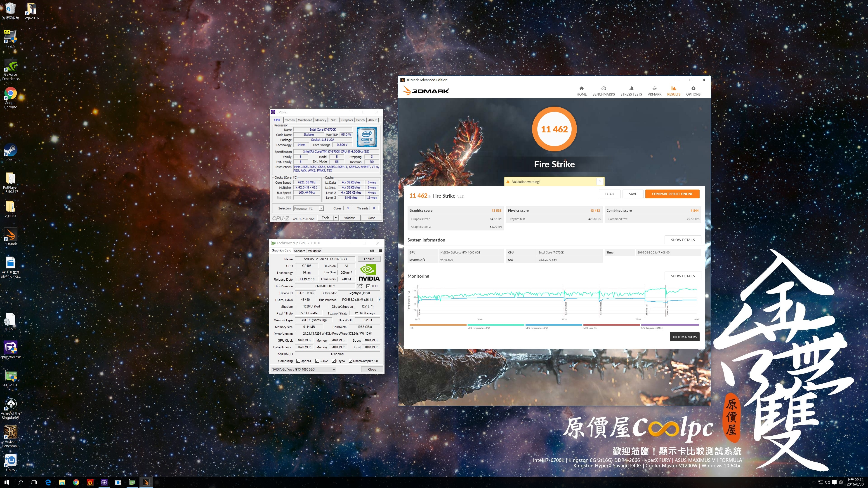Toggle the PhysX checkbox in GPU-Z
868x488 pixels.
click(x=334, y=361)
